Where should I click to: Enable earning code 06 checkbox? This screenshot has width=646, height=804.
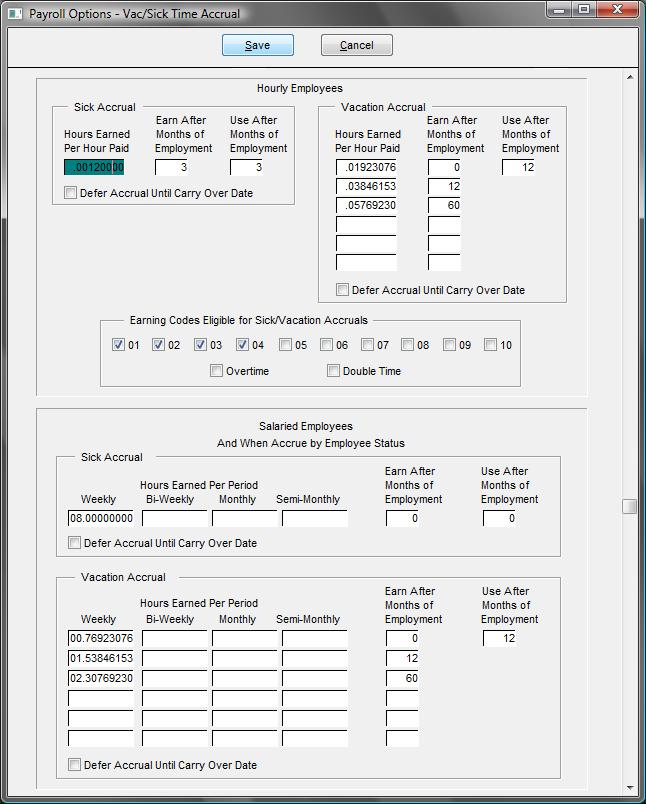pos(326,345)
